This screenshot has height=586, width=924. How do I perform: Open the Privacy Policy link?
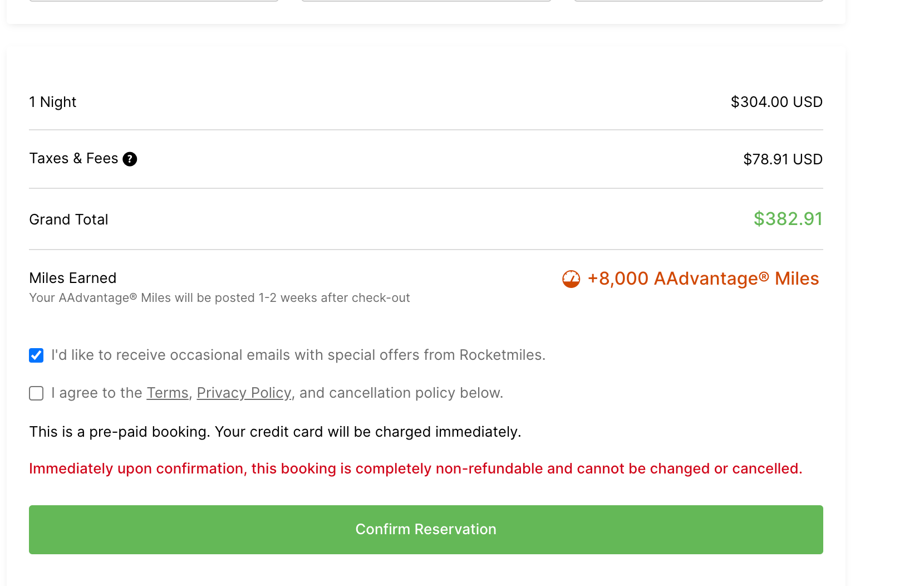coord(244,393)
